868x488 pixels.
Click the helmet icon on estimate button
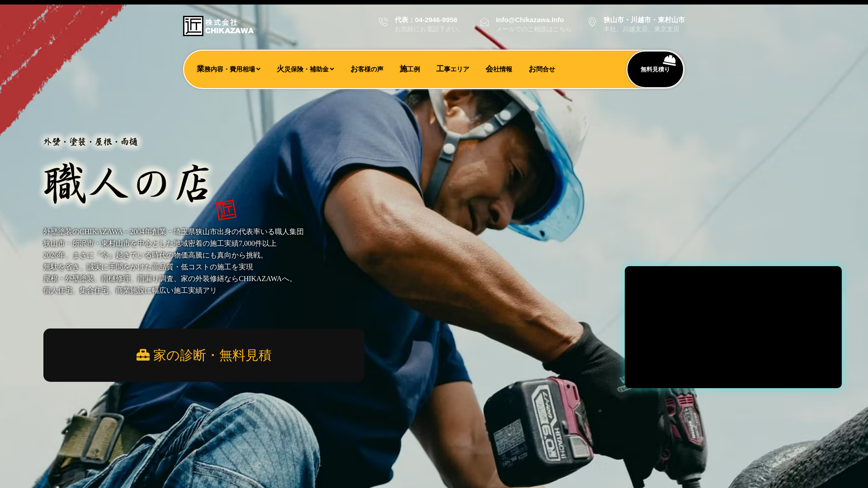[670, 60]
